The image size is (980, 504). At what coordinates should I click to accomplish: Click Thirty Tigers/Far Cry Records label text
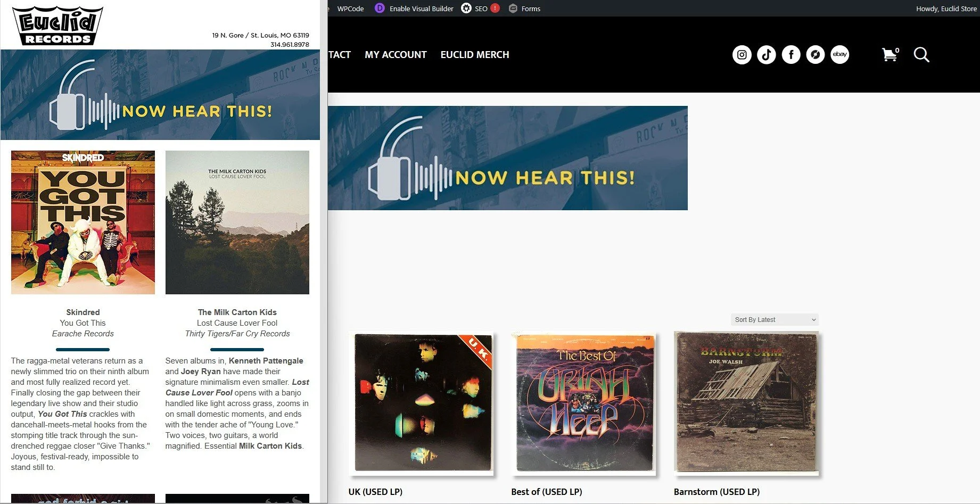(237, 334)
